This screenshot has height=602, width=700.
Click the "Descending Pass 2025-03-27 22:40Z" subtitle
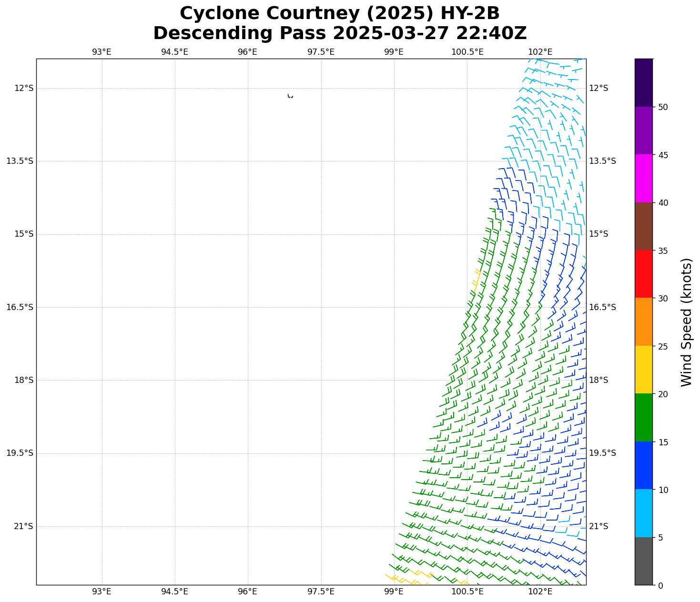coord(339,33)
